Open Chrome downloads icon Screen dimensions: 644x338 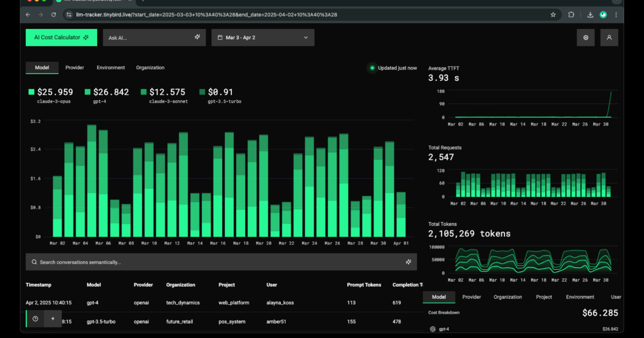[590, 14]
